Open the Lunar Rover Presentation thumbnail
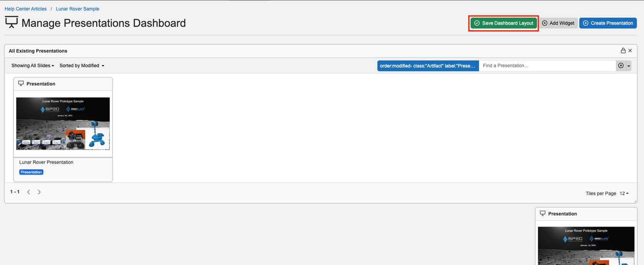Screen dimensions: 644x265 click(x=63, y=124)
